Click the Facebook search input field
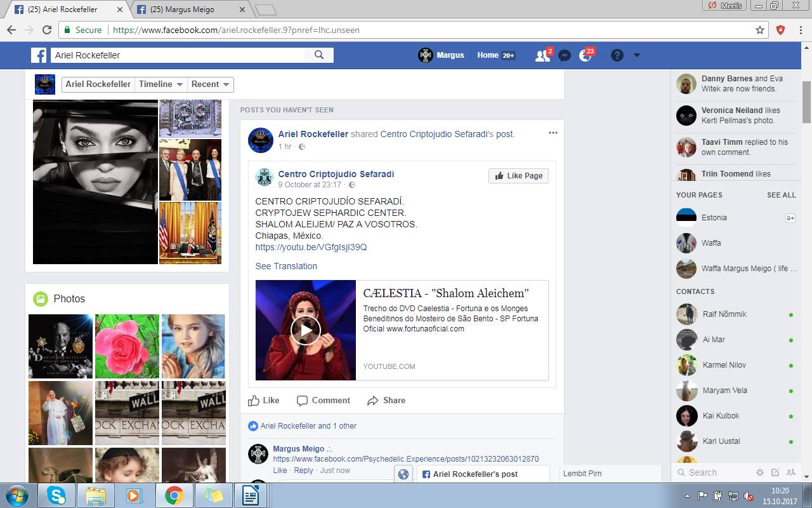The width and height of the screenshot is (812, 508). click(177, 55)
